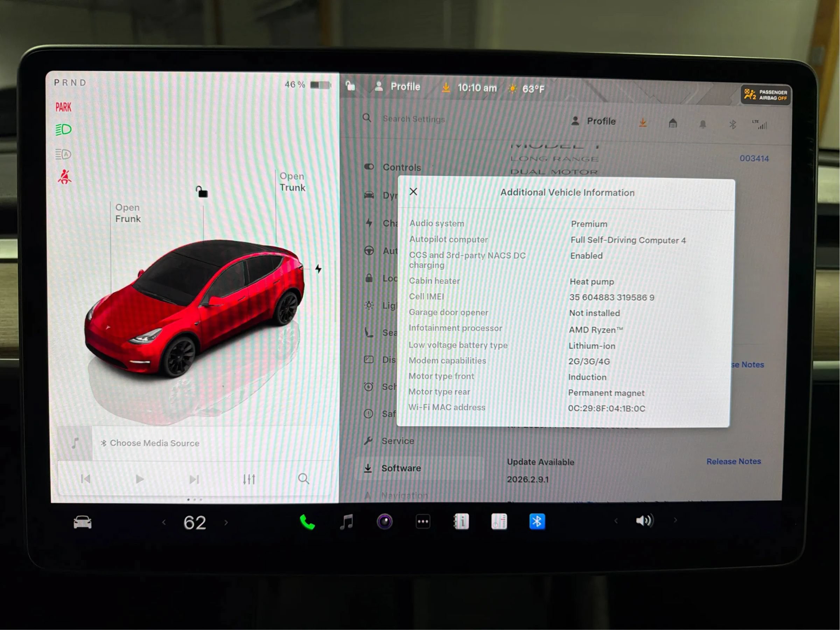Open Profile in the settings header
This screenshot has width=840, height=630.
pos(594,121)
